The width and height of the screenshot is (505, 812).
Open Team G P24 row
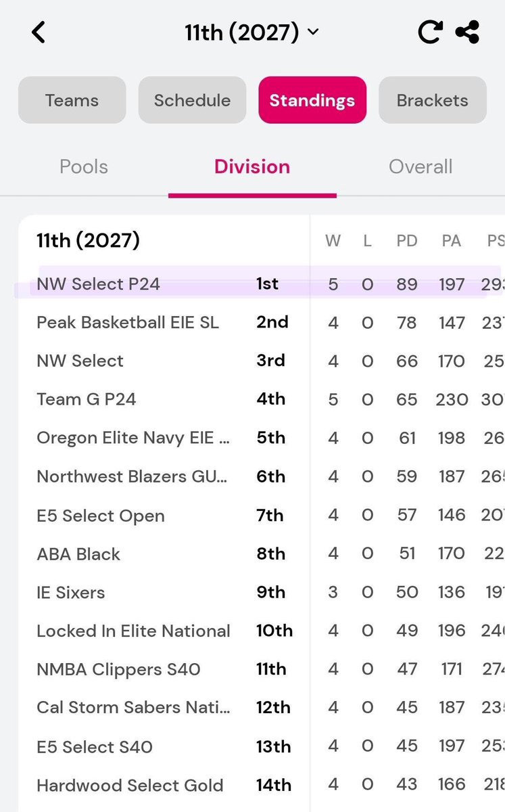[x=262, y=399]
